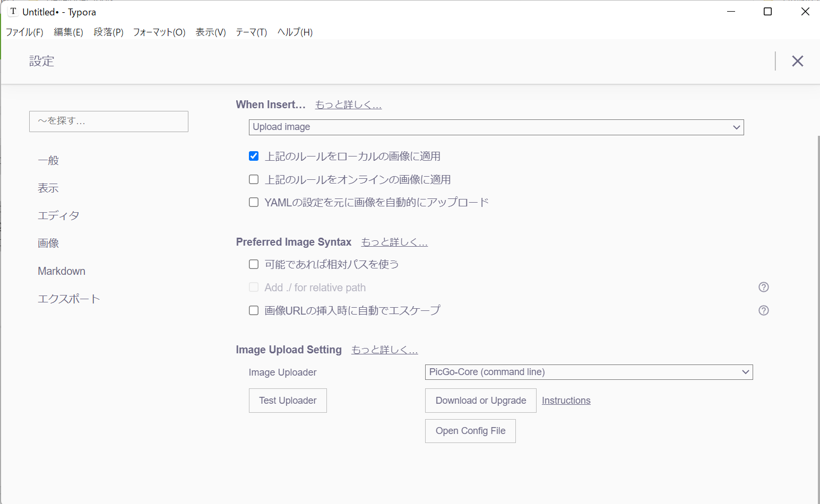
Task: Click help icon beside 画像URLの挿入時に自動でエスケープ
Action: coord(764,310)
